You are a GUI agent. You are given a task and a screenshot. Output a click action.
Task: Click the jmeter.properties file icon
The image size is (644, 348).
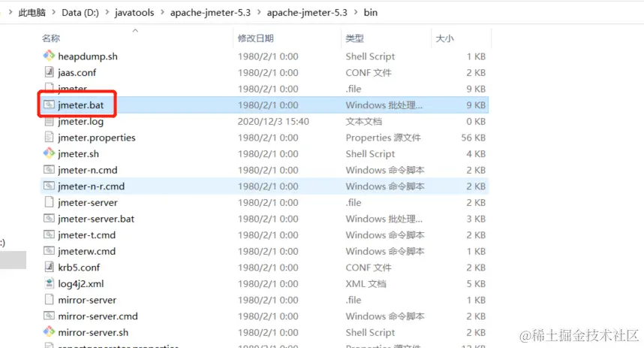(49, 137)
